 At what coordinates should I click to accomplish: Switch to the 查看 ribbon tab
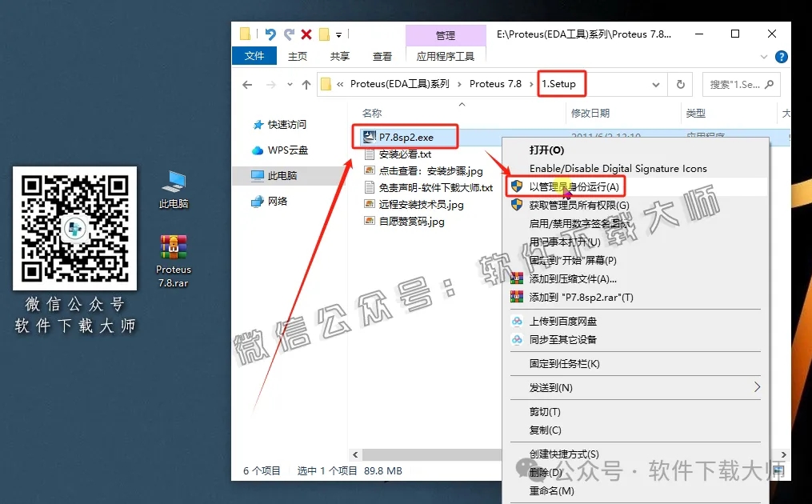point(382,56)
